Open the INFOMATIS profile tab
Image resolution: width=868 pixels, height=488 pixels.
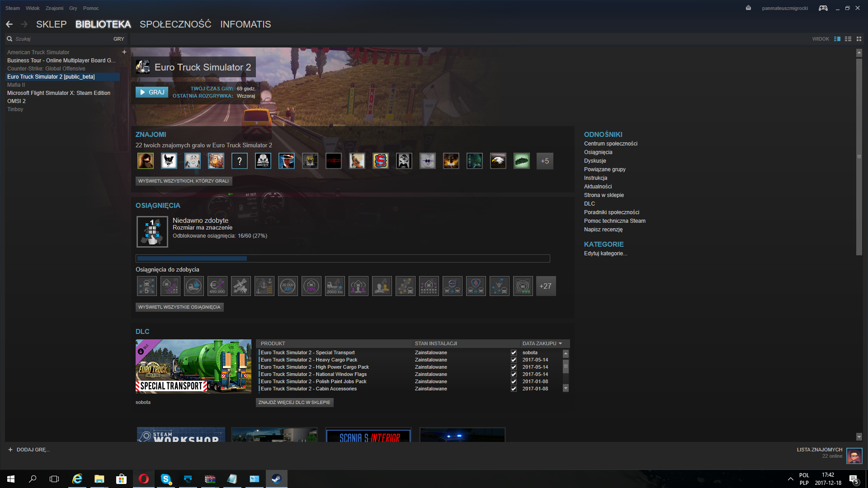[245, 24]
